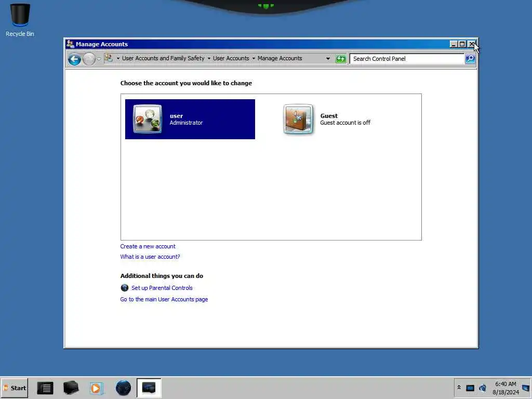Click the network monitor tray icon

pyautogui.click(x=470, y=388)
